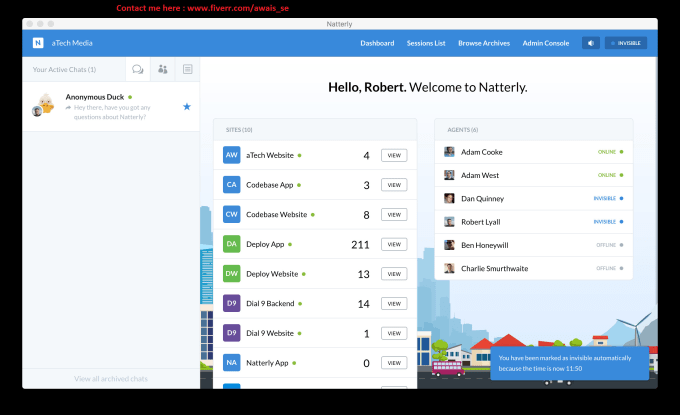View the Codebase Website site
680x415 pixels.
pyautogui.click(x=394, y=215)
